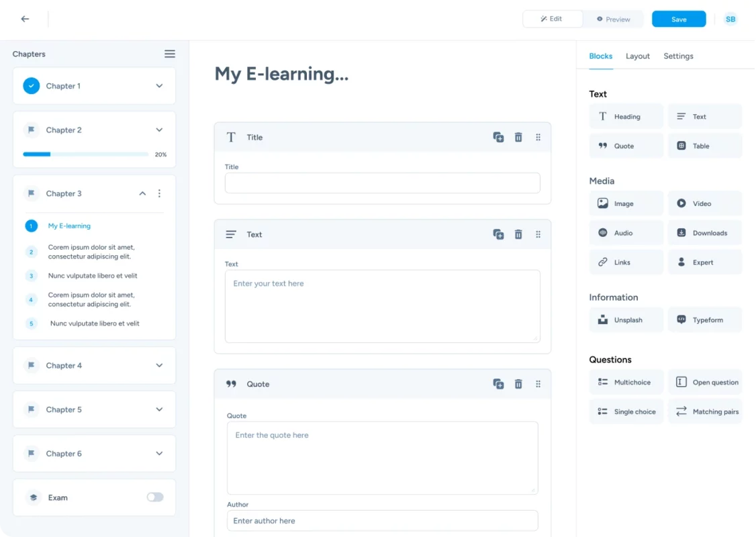Switch to Preview mode
The height and width of the screenshot is (537, 756).
[x=613, y=19]
